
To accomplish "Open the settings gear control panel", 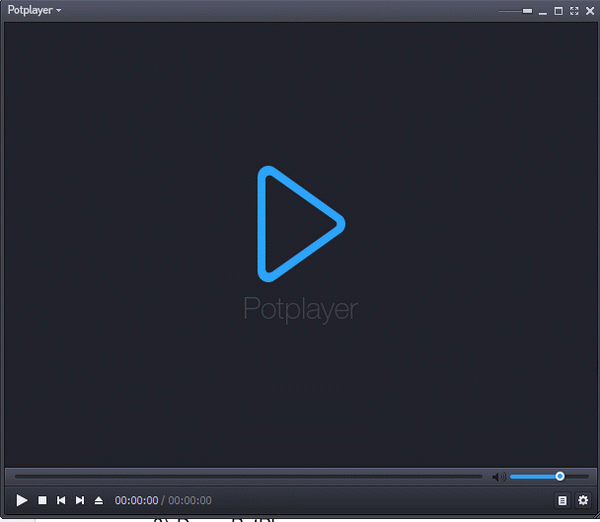I will (x=583, y=500).
